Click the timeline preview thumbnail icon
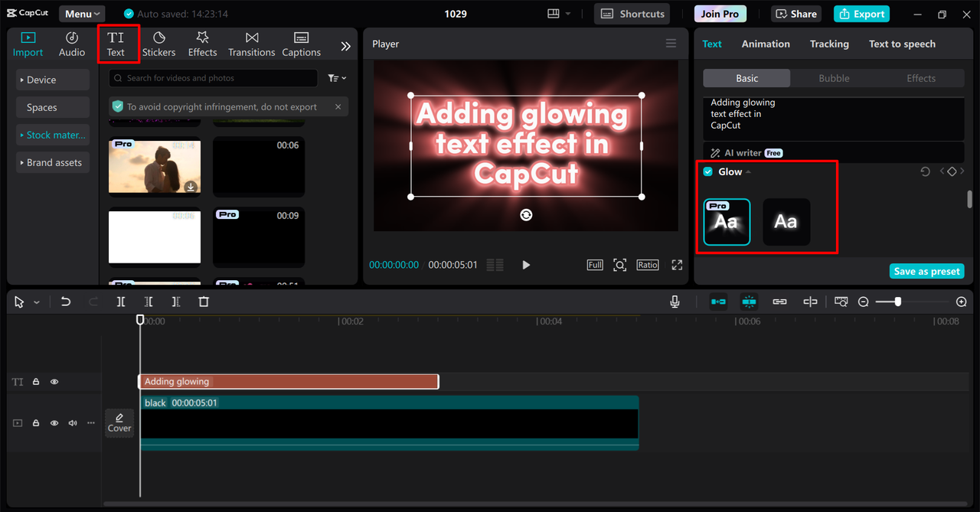 841,302
